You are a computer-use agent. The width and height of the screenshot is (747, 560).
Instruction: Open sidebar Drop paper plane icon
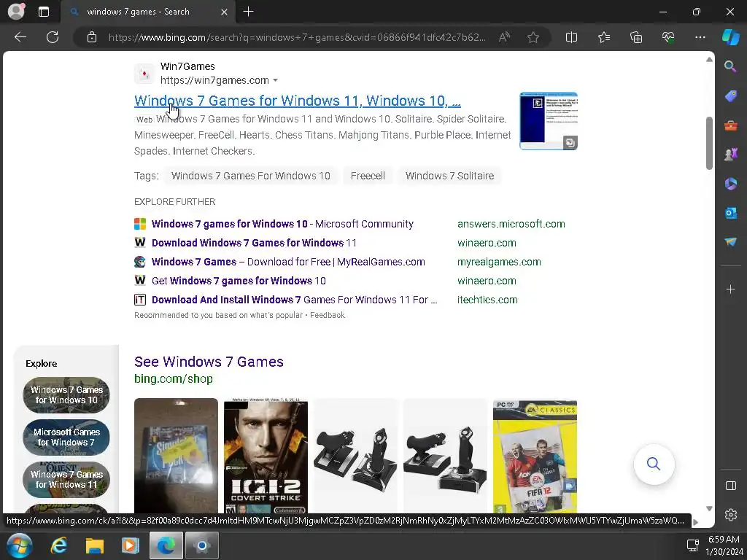[x=730, y=242]
